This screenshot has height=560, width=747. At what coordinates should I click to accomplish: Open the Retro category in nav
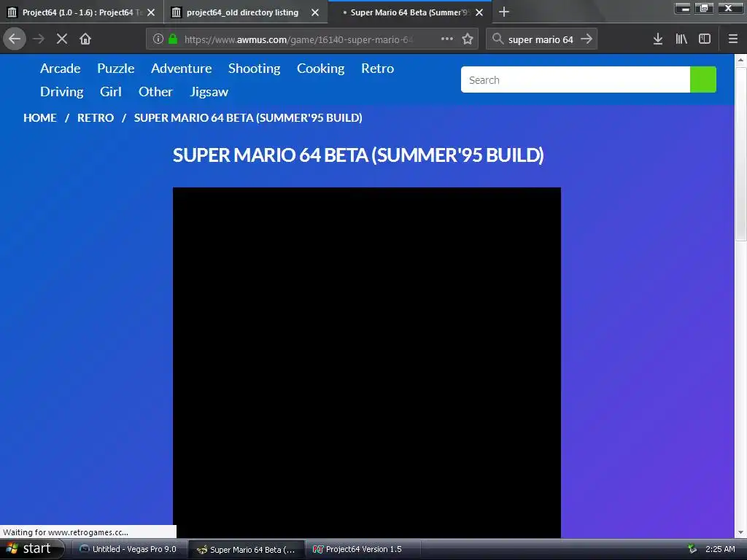377,69
